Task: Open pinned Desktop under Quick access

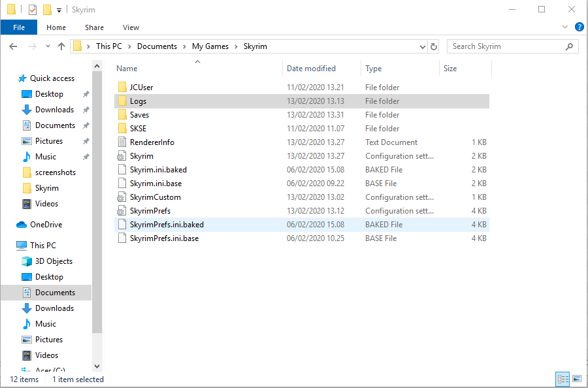Action: click(49, 94)
